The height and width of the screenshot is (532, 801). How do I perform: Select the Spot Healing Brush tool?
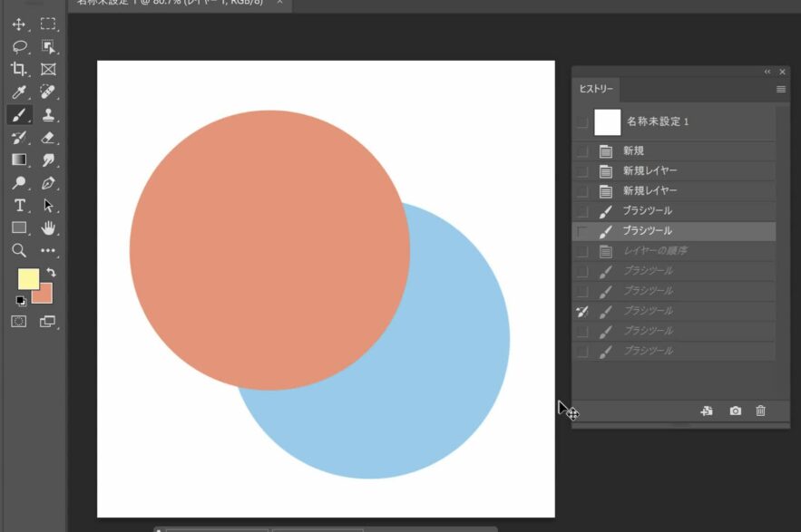pos(48,92)
